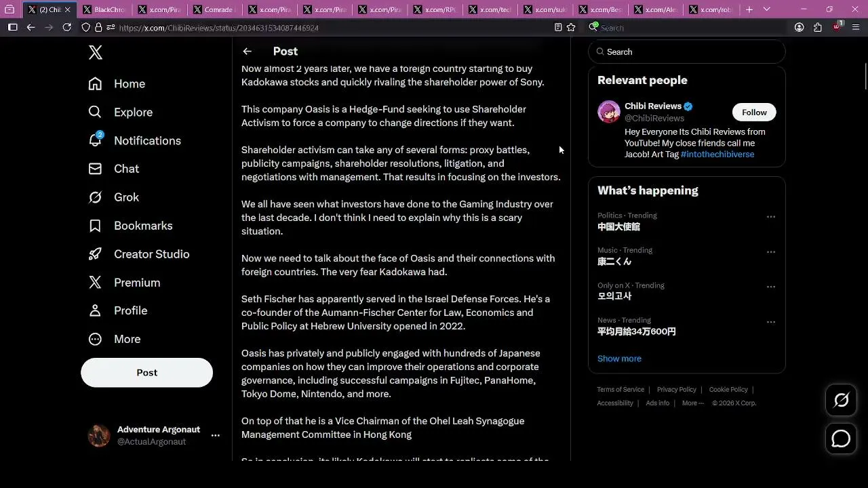Viewport: 868px width, 488px height.
Task: Switch to the x.com/Ale browser tab
Action: [x=654, y=9]
